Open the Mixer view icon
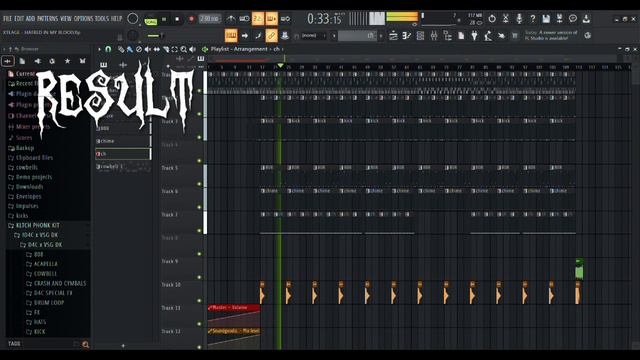Screen dimensions: 640x360 coord(434,36)
